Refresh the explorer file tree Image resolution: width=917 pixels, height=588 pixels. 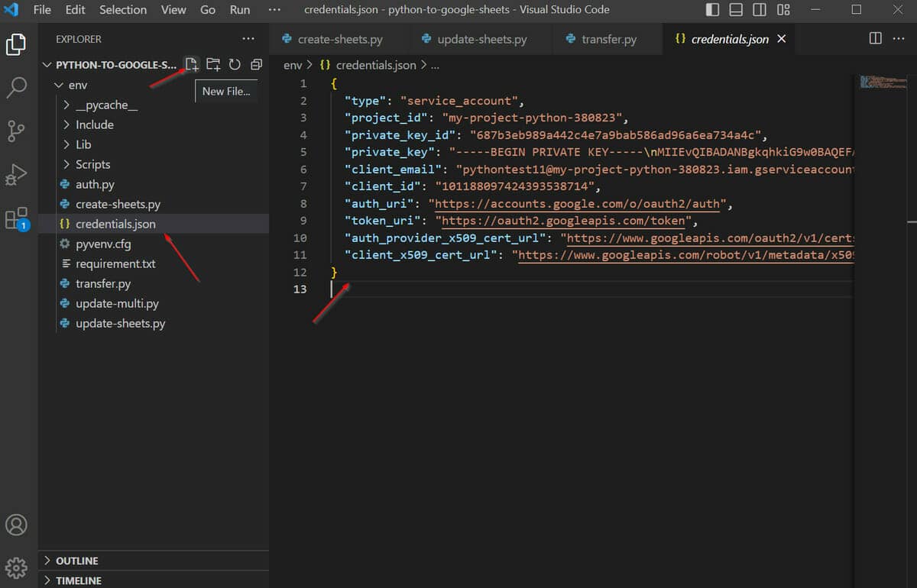(235, 64)
